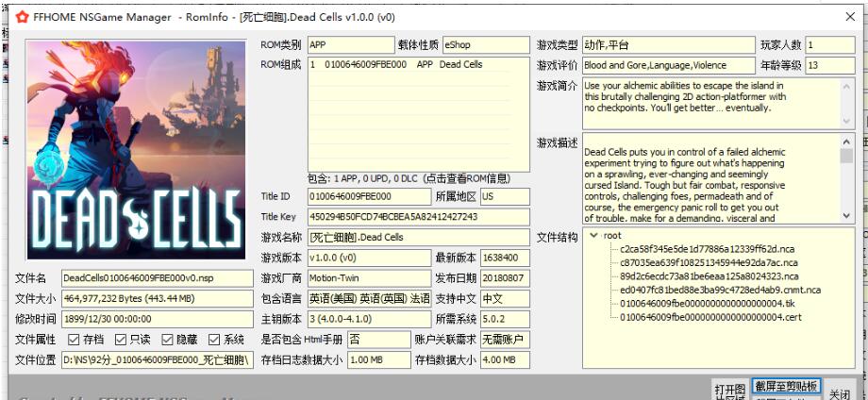Click the 存档数据大小 field 4.00 MB
This screenshot has height=400, width=868.
(505, 359)
